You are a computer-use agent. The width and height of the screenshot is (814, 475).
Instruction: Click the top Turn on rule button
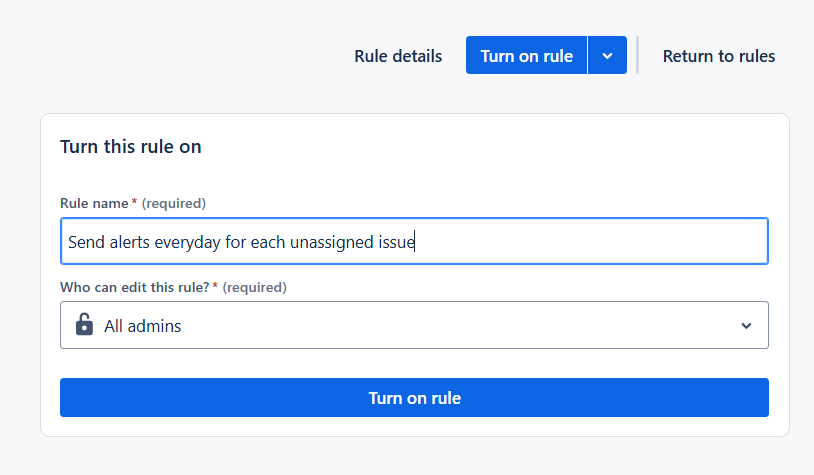pyautogui.click(x=526, y=56)
